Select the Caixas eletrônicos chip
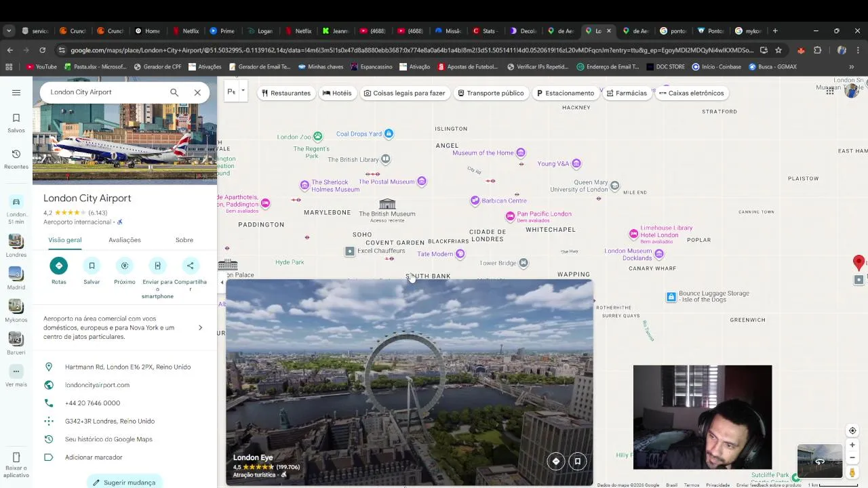The width and height of the screenshot is (868, 488). (x=692, y=93)
